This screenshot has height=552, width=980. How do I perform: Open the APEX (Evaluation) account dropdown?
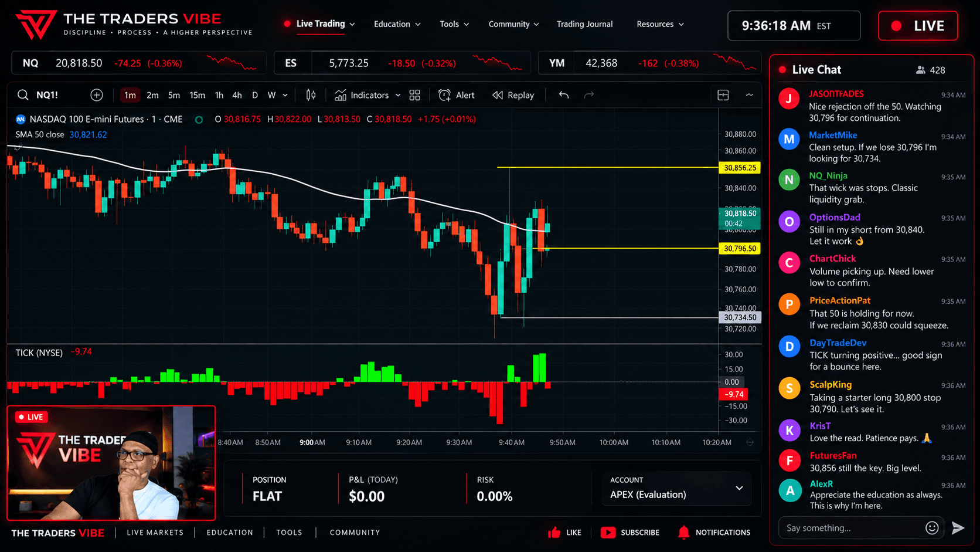coord(677,488)
